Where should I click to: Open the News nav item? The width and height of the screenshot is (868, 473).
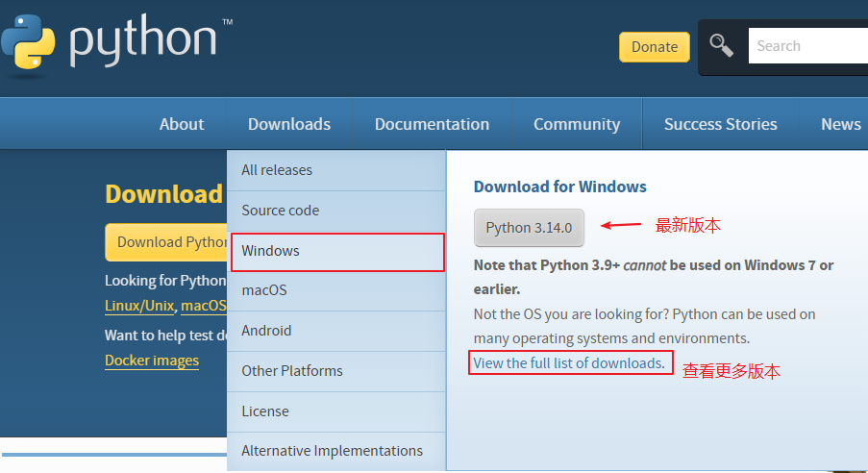click(840, 124)
